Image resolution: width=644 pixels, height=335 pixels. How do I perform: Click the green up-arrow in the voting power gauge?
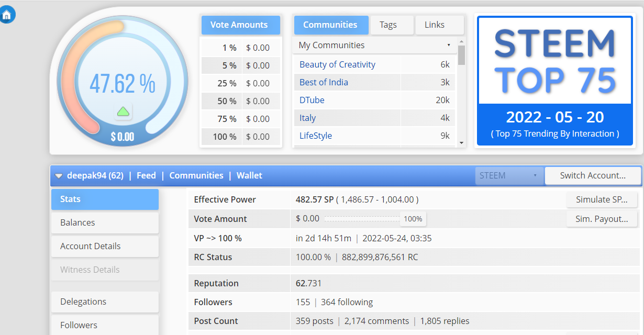(123, 111)
